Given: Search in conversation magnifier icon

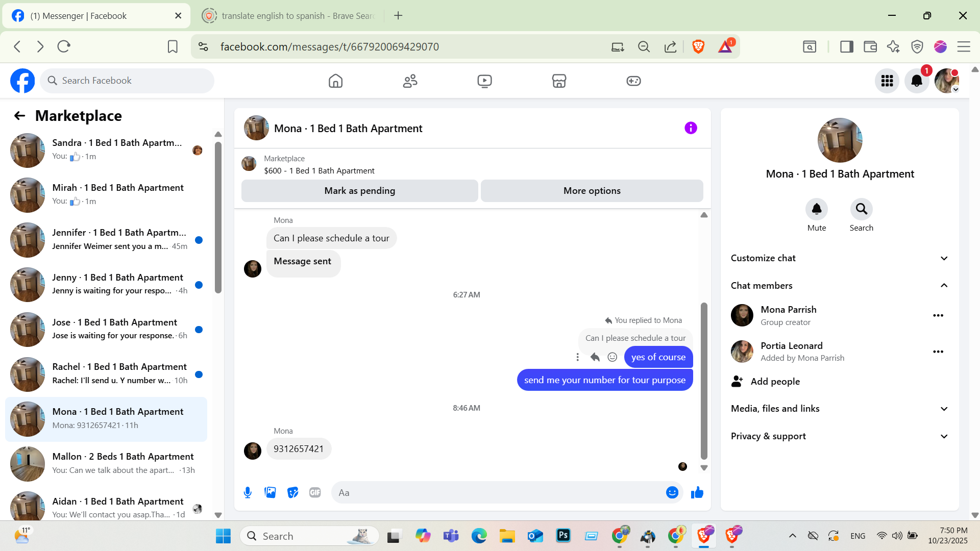Looking at the screenshot, I should pyautogui.click(x=861, y=209).
